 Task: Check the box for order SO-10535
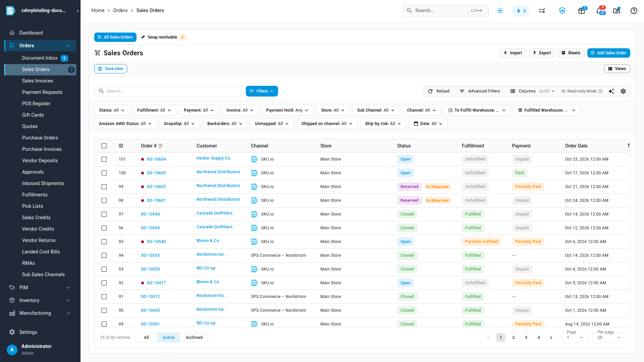[104, 255]
